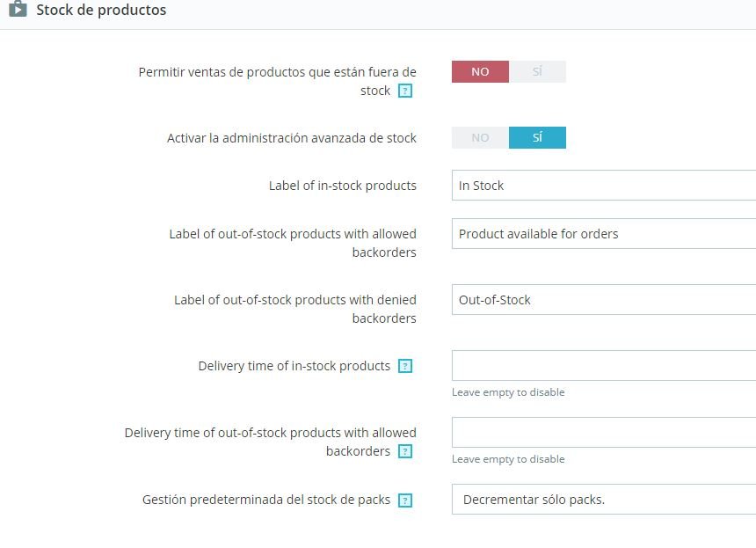Click the Activar la administración avanzada label
This screenshot has width=756, height=548.
click(292, 138)
